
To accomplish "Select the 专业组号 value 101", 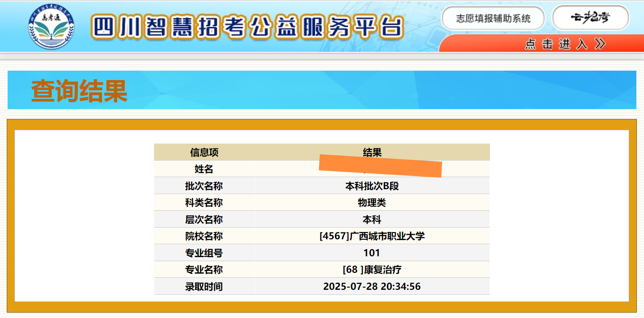I will pos(372,253).
